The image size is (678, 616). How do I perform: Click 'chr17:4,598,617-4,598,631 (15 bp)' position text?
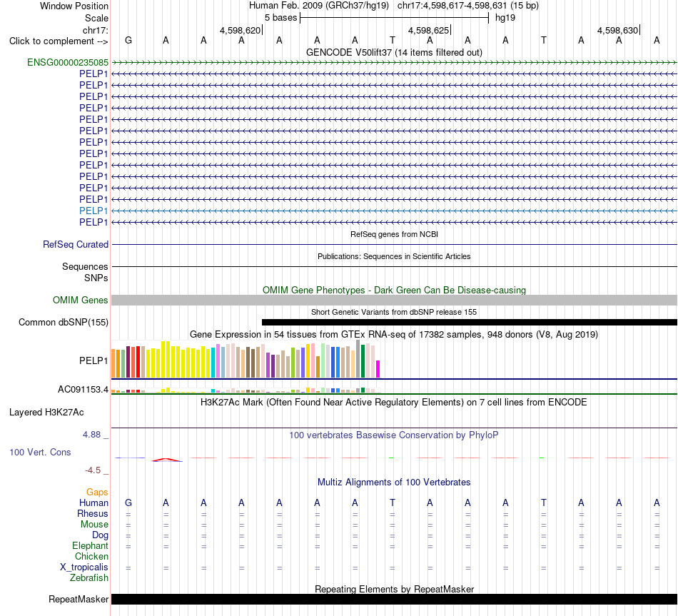(468, 6)
